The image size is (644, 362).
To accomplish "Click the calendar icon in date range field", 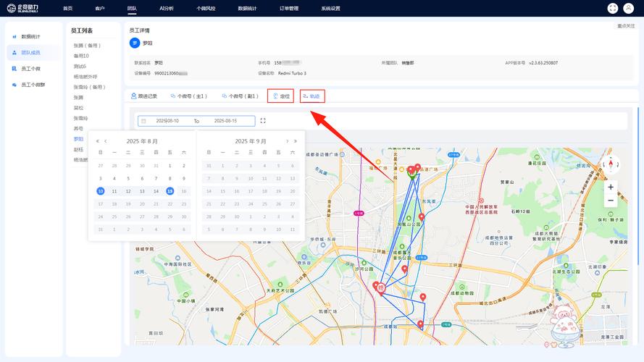I will click(143, 121).
